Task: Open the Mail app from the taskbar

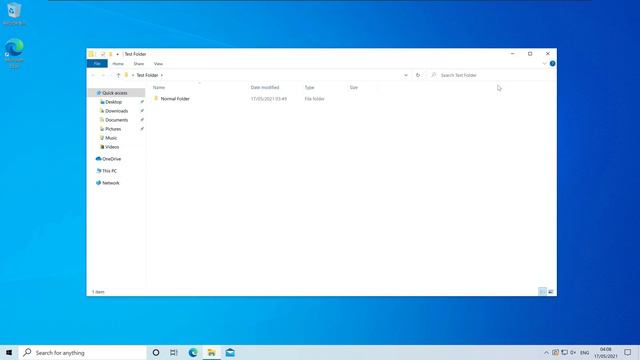Action: [230, 353]
